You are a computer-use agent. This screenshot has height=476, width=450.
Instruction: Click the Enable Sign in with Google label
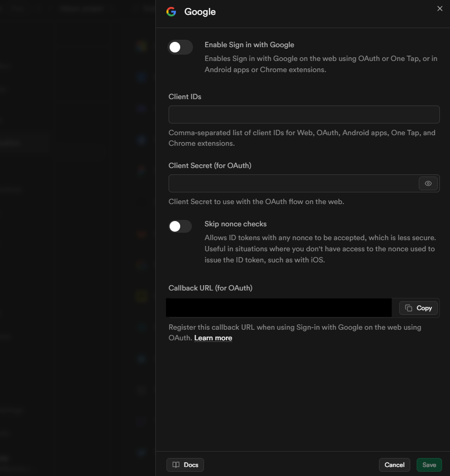click(x=249, y=45)
